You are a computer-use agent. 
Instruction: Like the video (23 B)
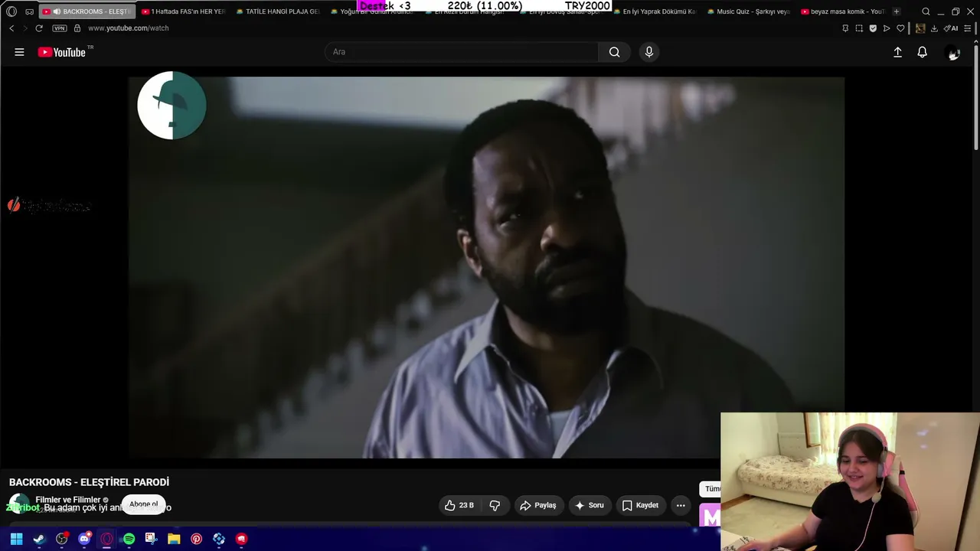pyautogui.click(x=459, y=505)
